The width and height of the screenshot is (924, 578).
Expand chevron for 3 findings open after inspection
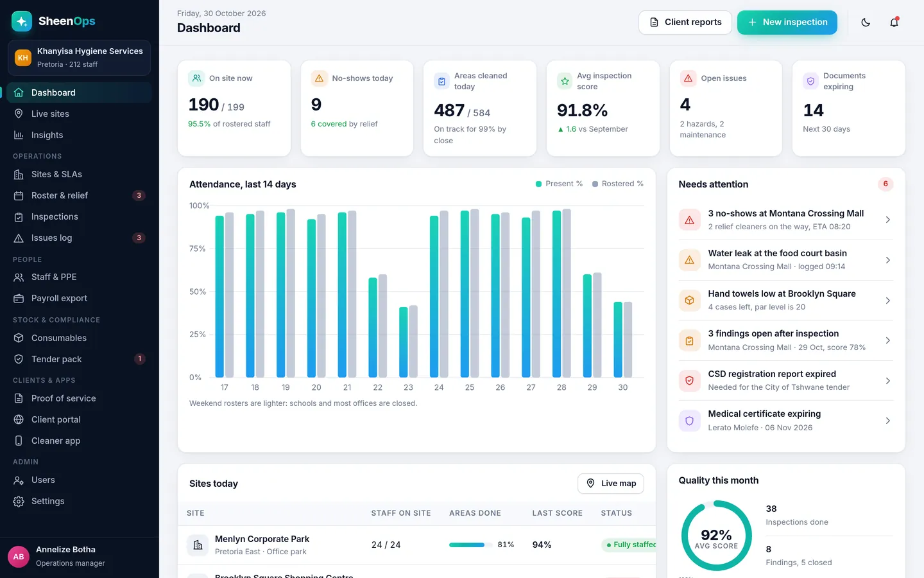tap(887, 340)
